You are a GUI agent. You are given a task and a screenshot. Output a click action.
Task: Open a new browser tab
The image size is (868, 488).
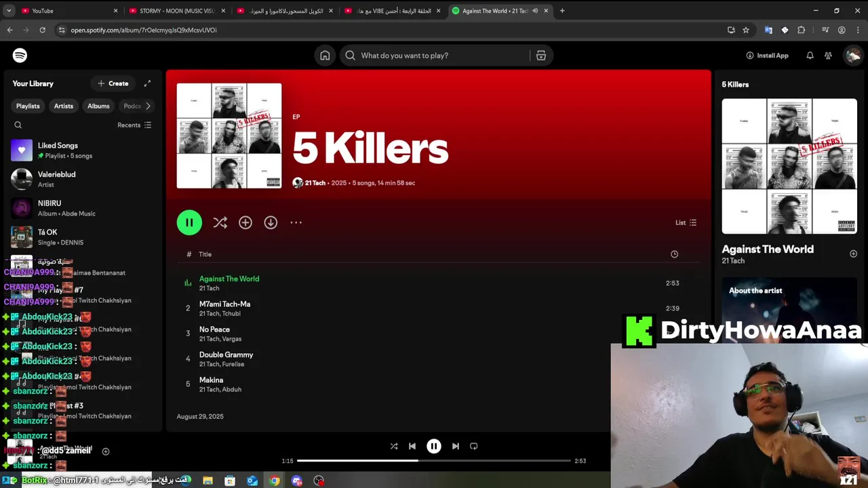(x=562, y=11)
